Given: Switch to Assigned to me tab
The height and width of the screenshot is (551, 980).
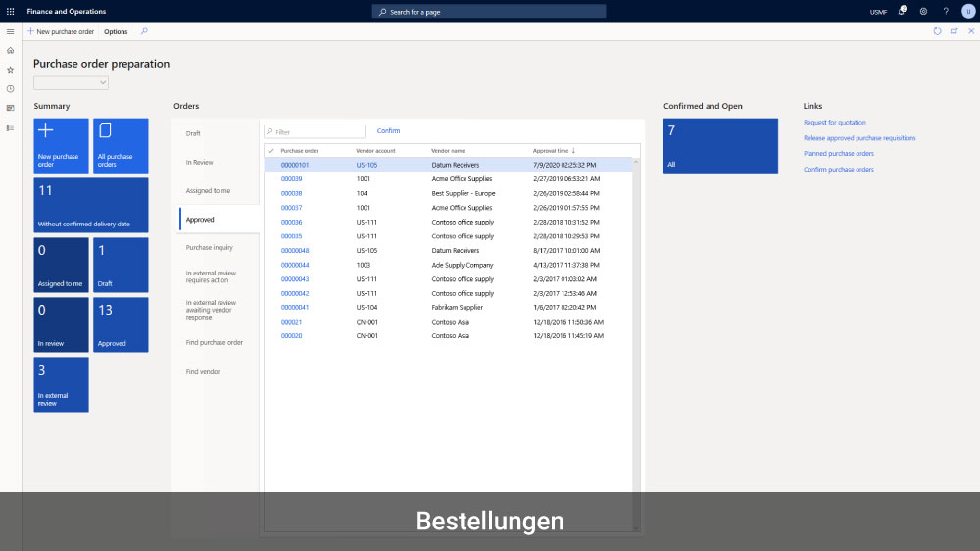Looking at the screenshot, I should [208, 191].
